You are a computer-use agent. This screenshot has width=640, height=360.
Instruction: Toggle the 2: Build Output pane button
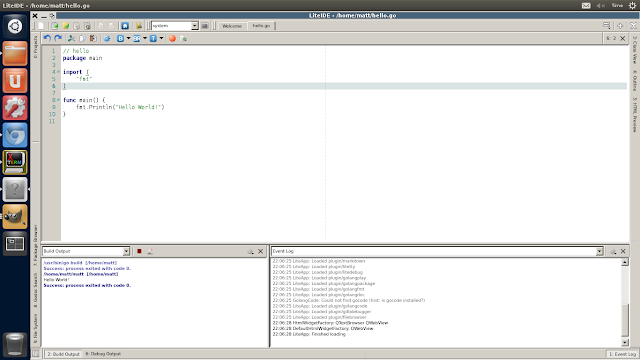(63, 354)
